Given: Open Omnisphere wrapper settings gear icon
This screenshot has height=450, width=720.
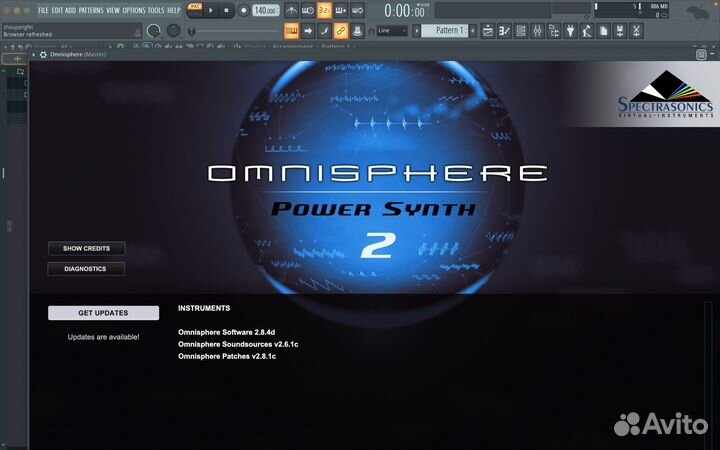Looking at the screenshot, I should pyautogui.click(x=43, y=55).
